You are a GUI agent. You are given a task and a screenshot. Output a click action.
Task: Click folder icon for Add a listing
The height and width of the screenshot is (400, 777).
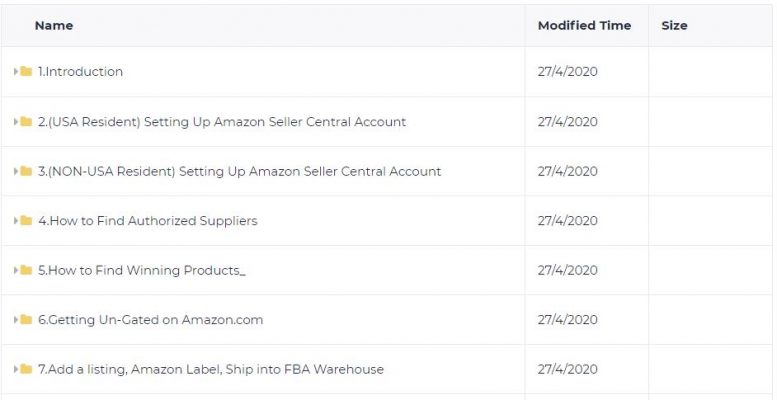click(26, 369)
